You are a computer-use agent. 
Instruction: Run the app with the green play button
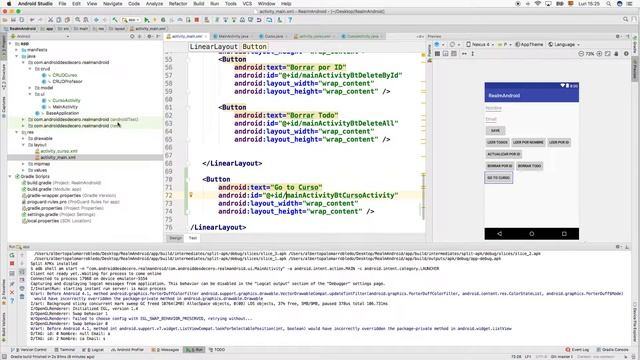147,20
